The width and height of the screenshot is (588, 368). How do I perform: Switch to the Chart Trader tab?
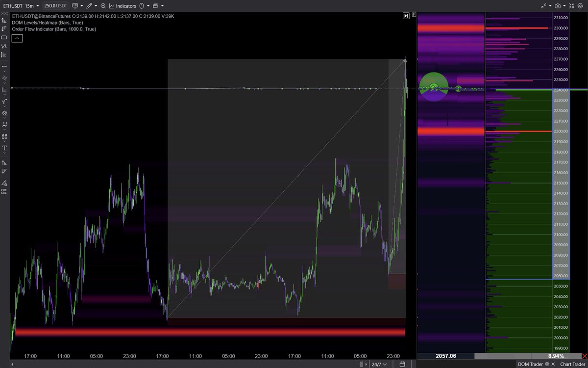click(573, 364)
